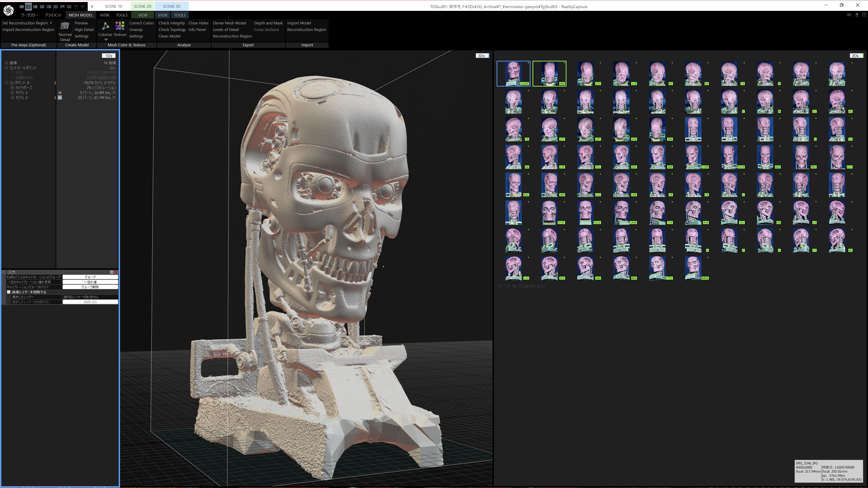Image resolution: width=868 pixels, height=488 pixels.
Task: Open the ワークフロー ribbon tab
Action: tap(29, 15)
